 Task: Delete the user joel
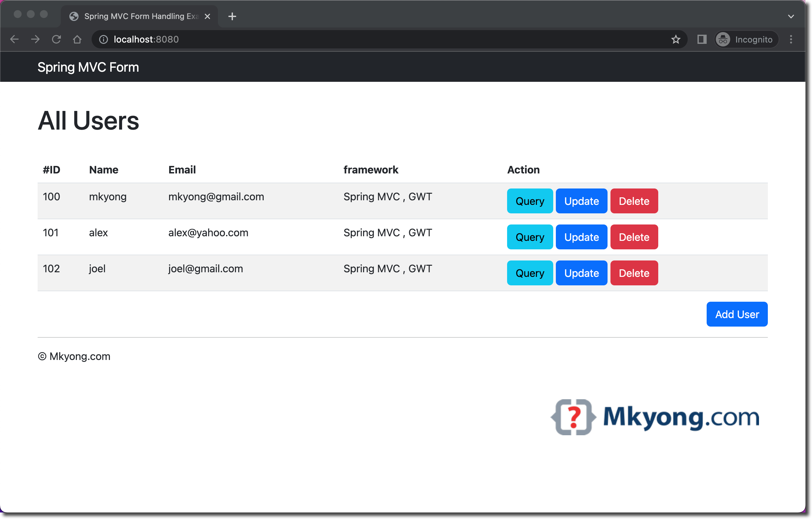[x=634, y=273]
